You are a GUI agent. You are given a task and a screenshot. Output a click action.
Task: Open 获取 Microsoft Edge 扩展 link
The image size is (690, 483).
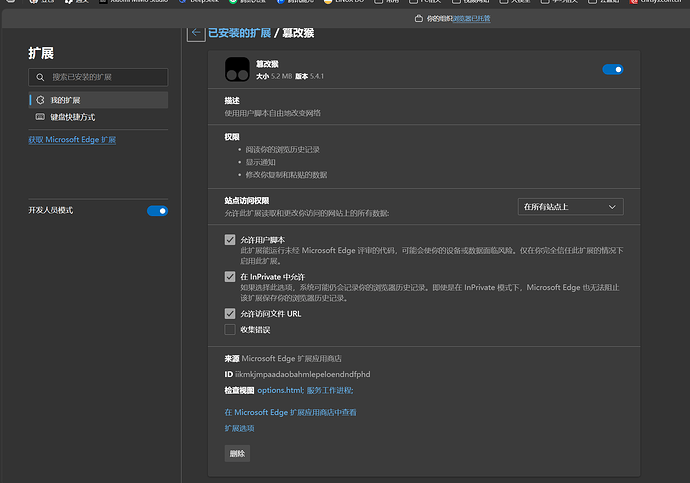coord(72,140)
